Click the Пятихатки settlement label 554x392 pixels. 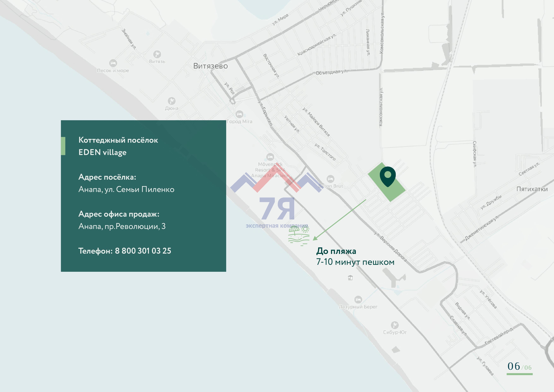(x=532, y=189)
